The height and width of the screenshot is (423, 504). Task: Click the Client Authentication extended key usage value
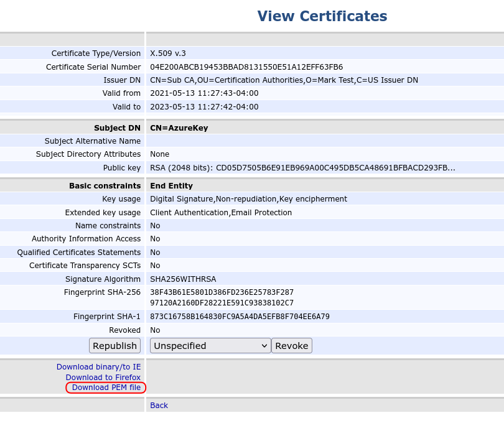pos(221,213)
